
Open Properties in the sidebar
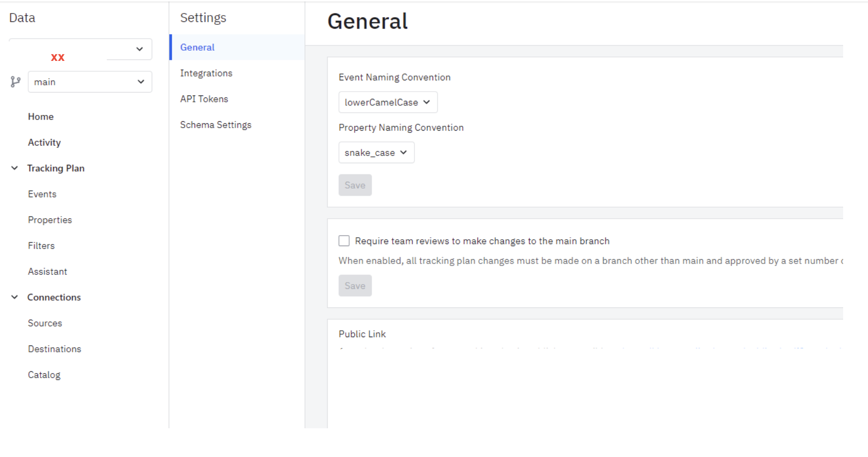pyautogui.click(x=50, y=220)
